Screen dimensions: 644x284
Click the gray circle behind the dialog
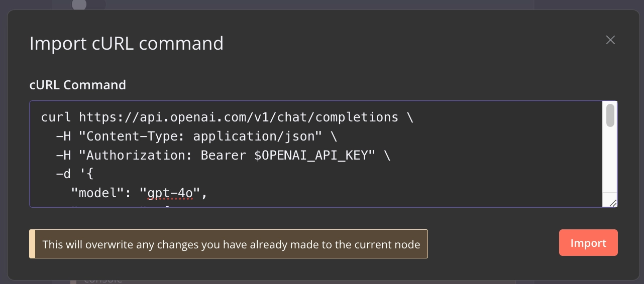pyautogui.click(x=79, y=5)
